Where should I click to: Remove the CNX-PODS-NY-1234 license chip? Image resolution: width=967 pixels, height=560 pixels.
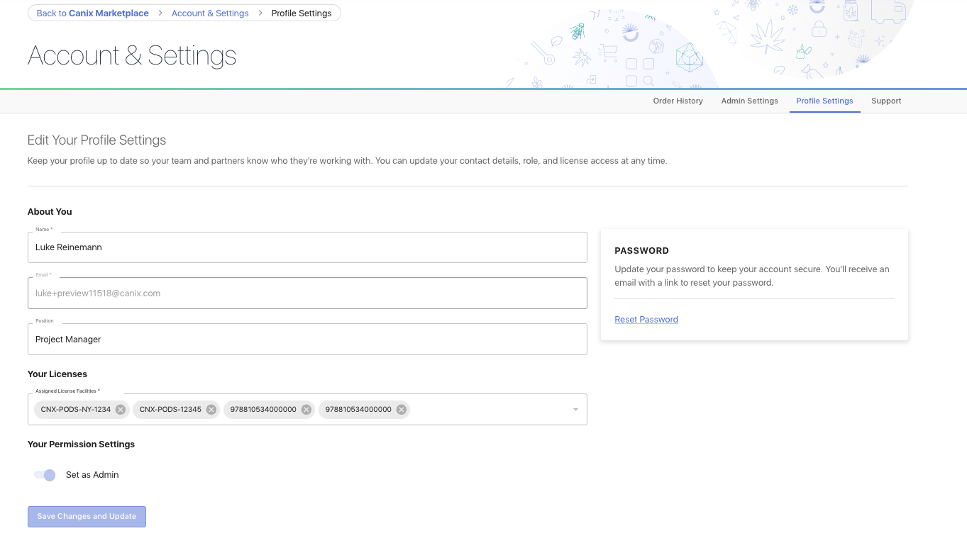[x=121, y=410]
